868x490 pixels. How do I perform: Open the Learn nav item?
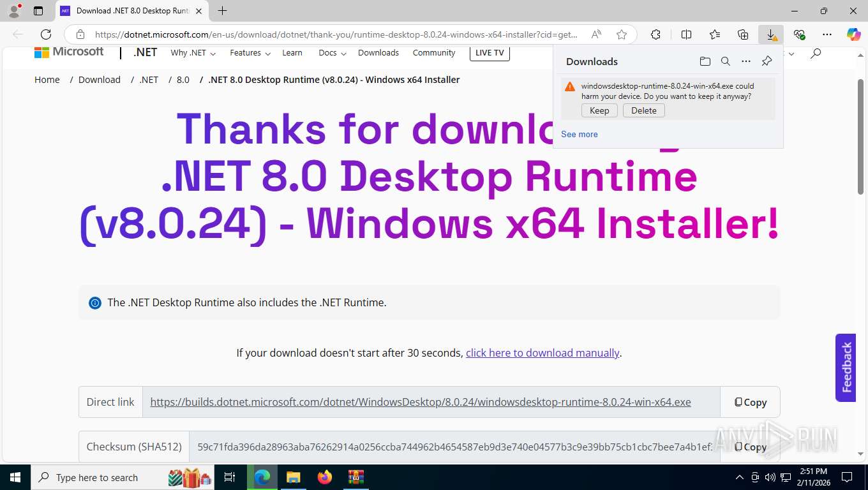coord(292,53)
